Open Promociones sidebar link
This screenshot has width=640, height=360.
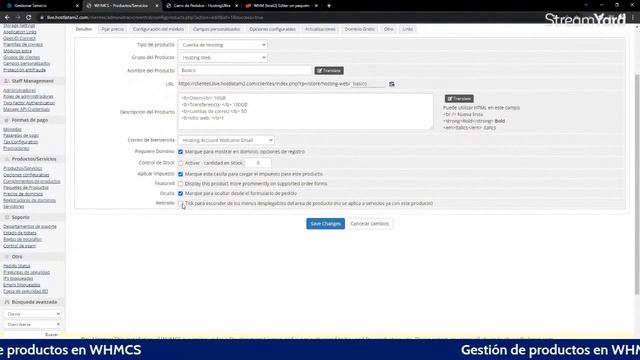(x=16, y=149)
